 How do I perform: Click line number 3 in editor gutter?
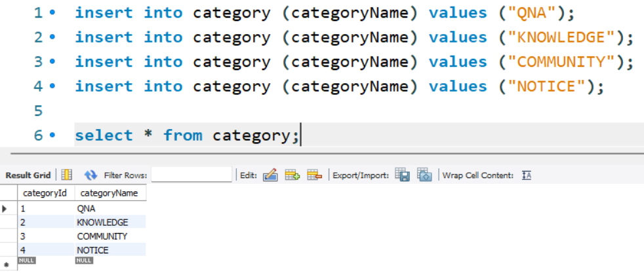click(x=38, y=62)
